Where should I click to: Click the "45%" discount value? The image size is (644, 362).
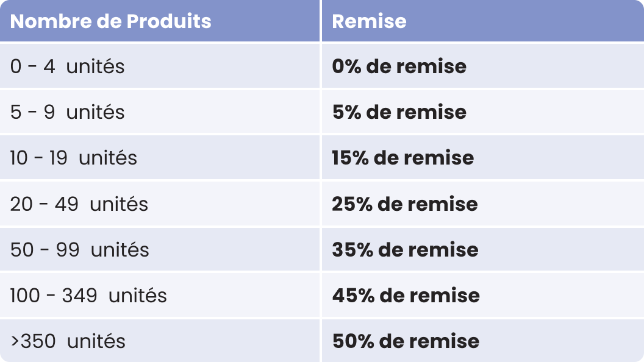click(352, 296)
